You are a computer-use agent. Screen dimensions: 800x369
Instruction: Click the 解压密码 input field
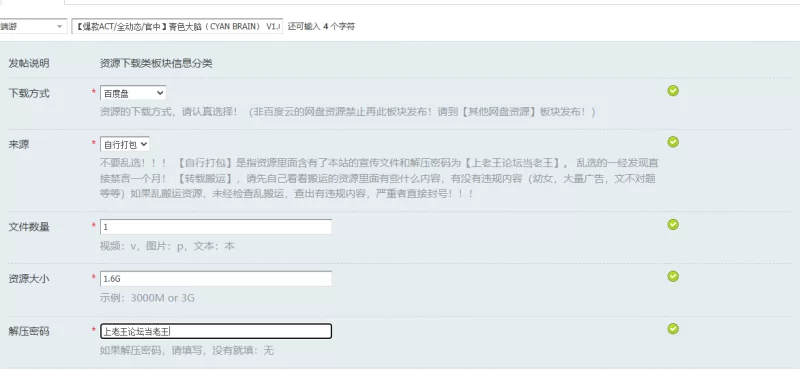(x=216, y=331)
